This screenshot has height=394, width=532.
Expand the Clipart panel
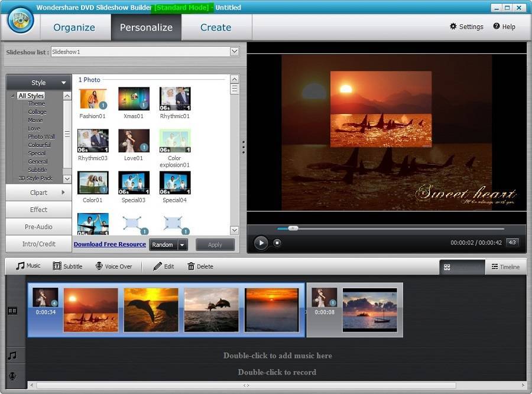39,193
